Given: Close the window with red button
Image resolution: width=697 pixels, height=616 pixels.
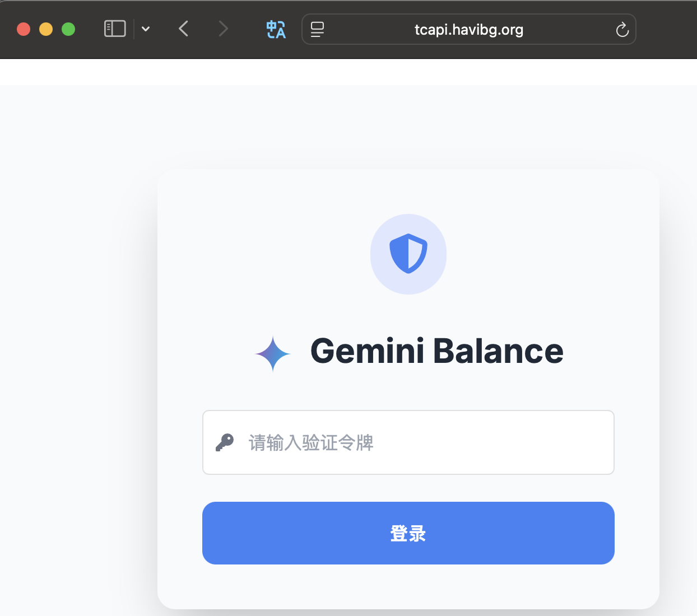Looking at the screenshot, I should (x=24, y=29).
